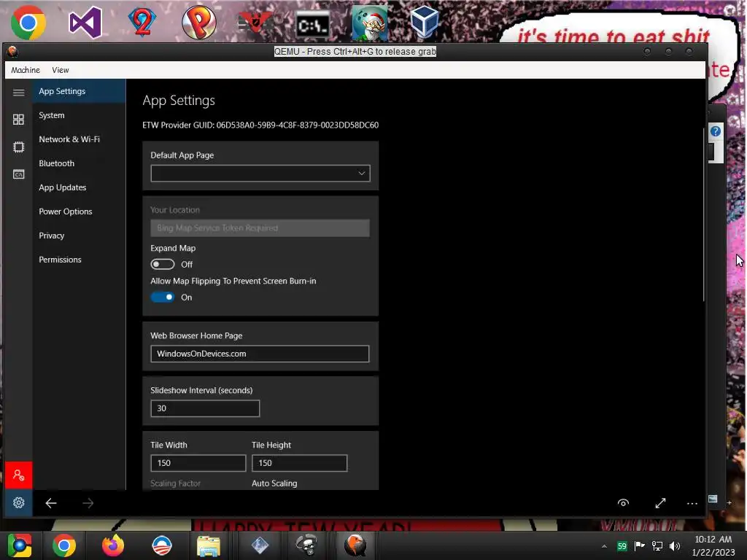The width and height of the screenshot is (747, 560).
Task: Open the Machine menu
Action: click(x=26, y=70)
